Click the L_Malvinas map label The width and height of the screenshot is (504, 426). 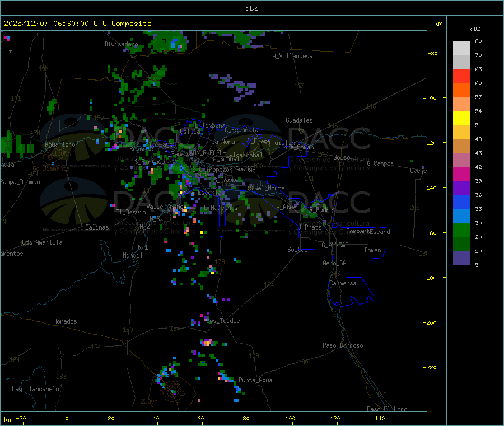pos(221,208)
